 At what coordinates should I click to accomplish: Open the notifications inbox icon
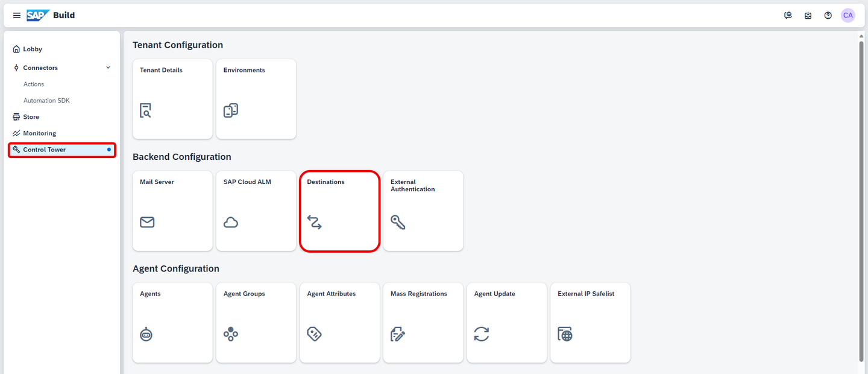coord(808,16)
